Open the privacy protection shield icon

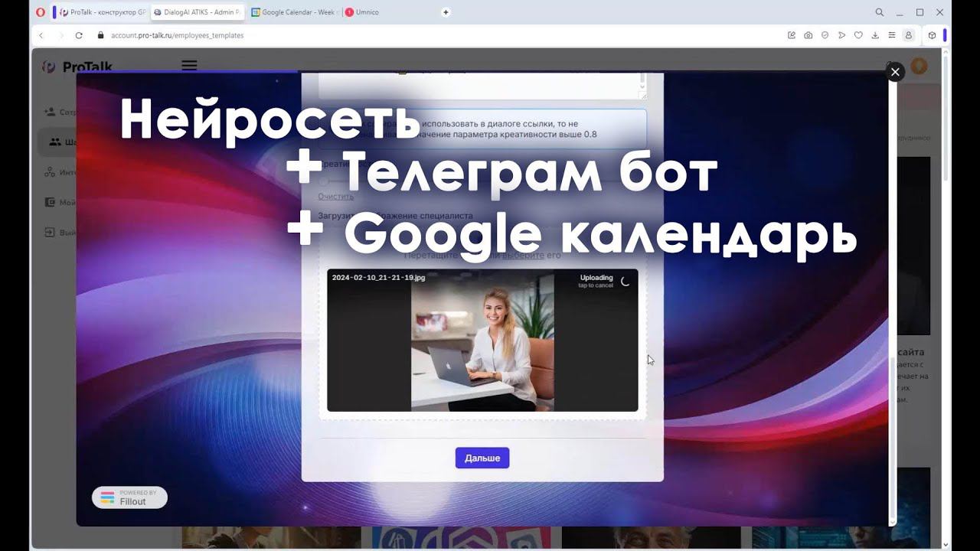(825, 35)
